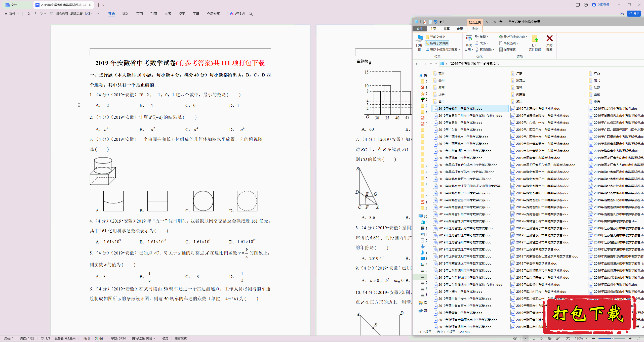Add a new tab with the plus icon
644x342 pixels.
[x=98, y=5]
